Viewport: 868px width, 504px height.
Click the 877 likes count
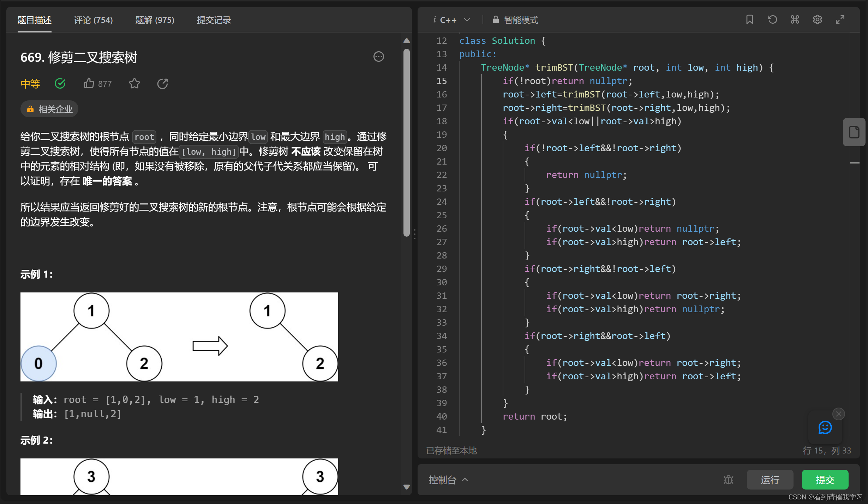pos(104,84)
